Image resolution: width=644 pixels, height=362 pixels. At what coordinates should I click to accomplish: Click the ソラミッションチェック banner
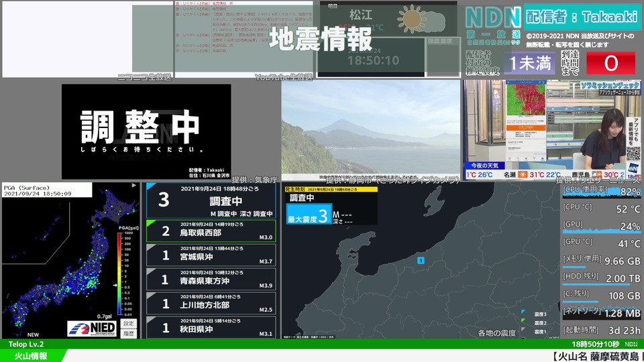610,85
